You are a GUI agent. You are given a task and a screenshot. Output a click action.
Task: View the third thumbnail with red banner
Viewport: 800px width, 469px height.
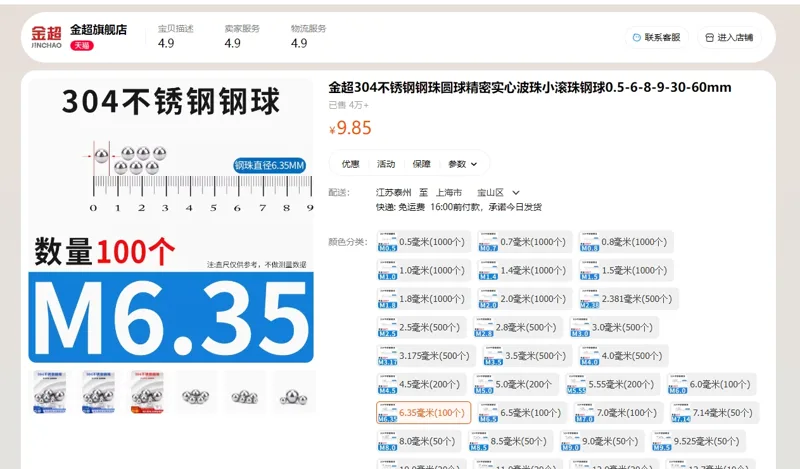[147, 392]
